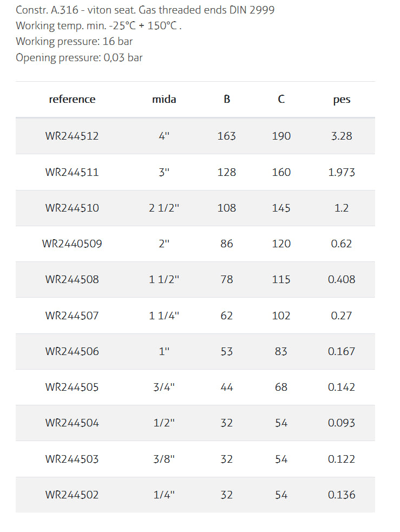Select the 'pes' column header
400x532 pixels.
click(342, 100)
